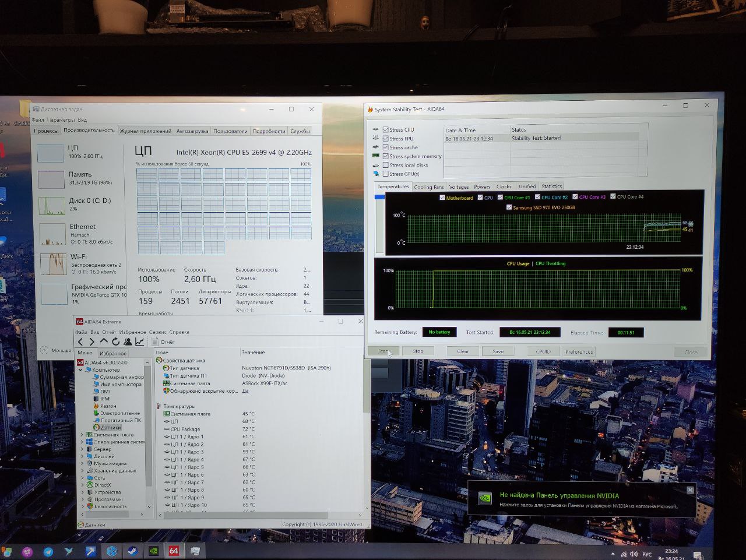Open Процессы tab in Task Manager
The width and height of the screenshot is (746, 560).
[x=46, y=131]
